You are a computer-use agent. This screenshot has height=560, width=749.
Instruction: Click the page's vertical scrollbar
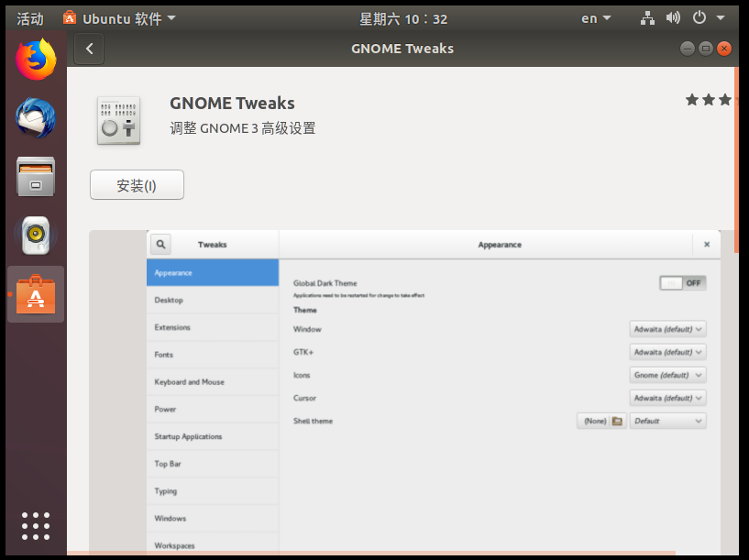point(736,159)
